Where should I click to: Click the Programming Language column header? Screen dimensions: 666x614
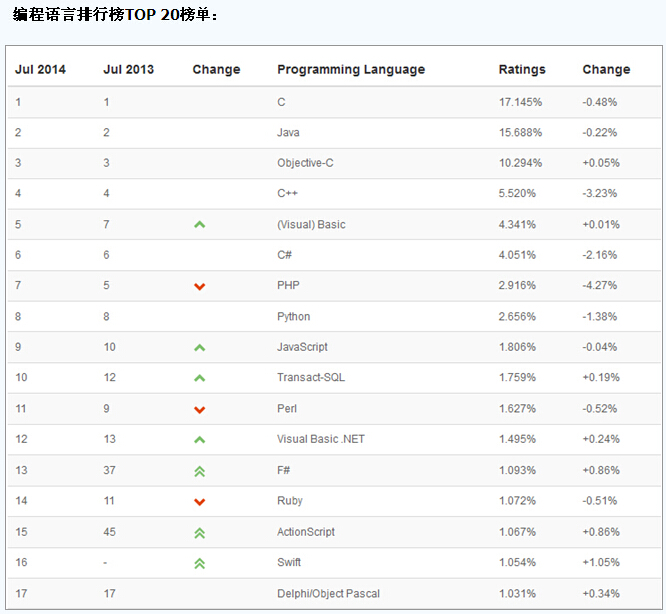pos(350,69)
